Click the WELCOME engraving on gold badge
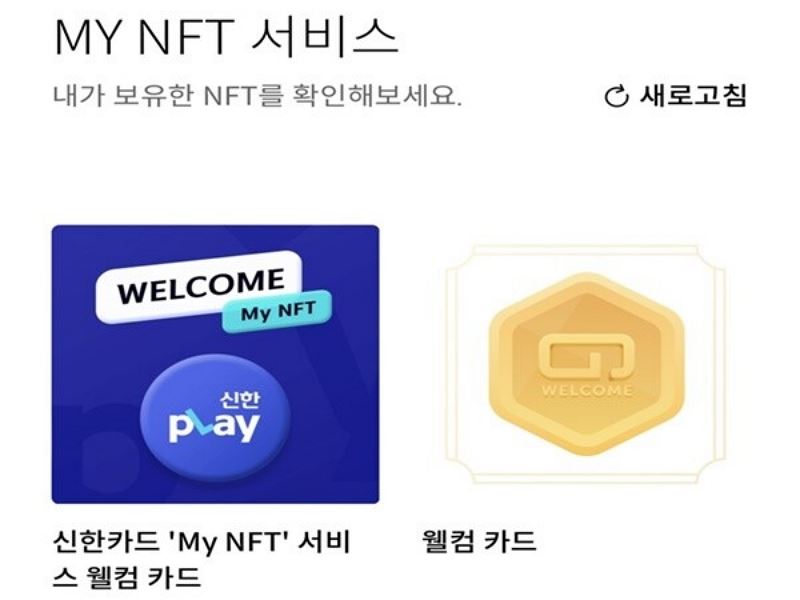The width and height of the screenshot is (800, 600). [x=586, y=391]
